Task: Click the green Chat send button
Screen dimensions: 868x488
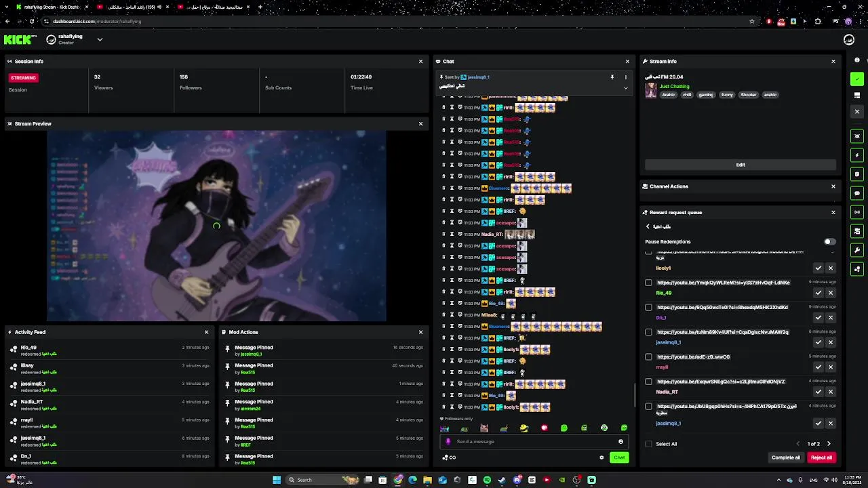Action: click(619, 457)
